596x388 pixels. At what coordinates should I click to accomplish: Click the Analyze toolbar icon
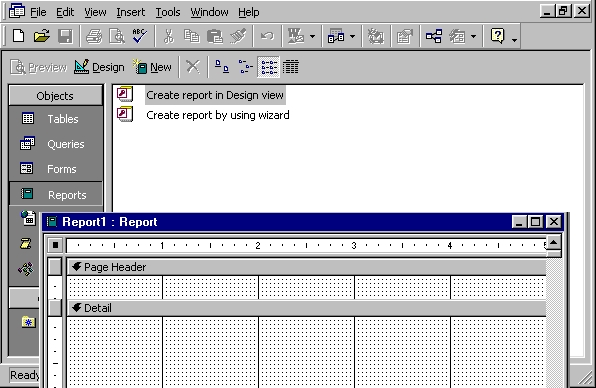336,36
